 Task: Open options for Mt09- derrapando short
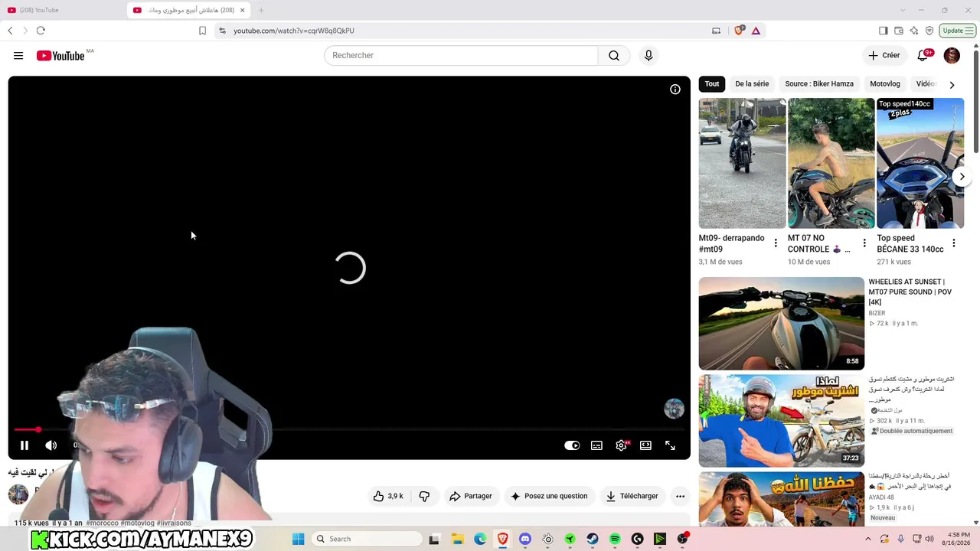pos(776,243)
